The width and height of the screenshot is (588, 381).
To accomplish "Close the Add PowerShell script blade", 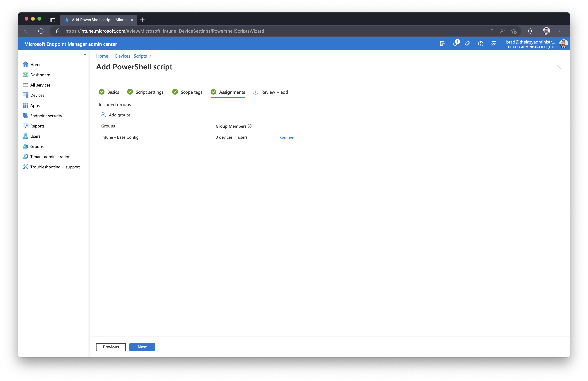I will point(558,67).
